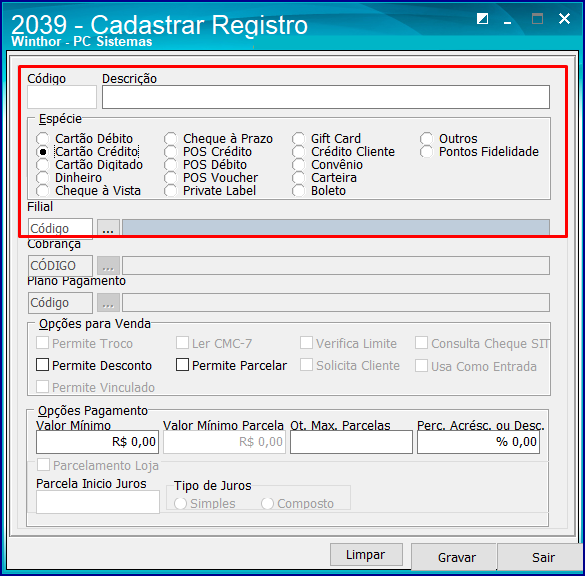The image size is (585, 576).
Task: Click the restore-down window icon in title bar
Action: [x=482, y=18]
